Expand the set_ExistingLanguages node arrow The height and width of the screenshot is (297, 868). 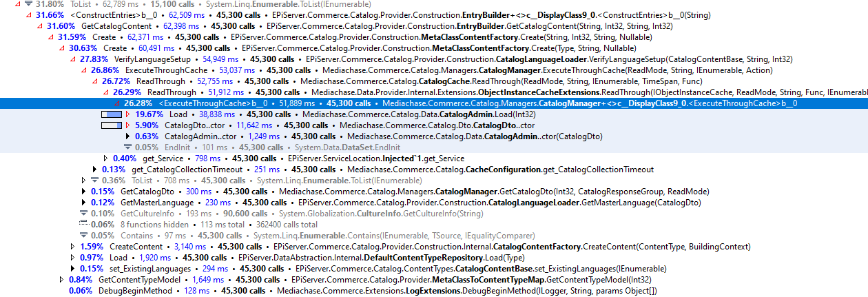click(73, 268)
